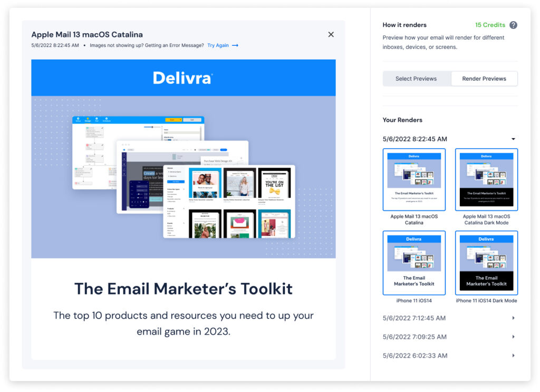Click the 'Apple Mail 13 macOS Catalina' title
540x392 pixels.
[87, 34]
